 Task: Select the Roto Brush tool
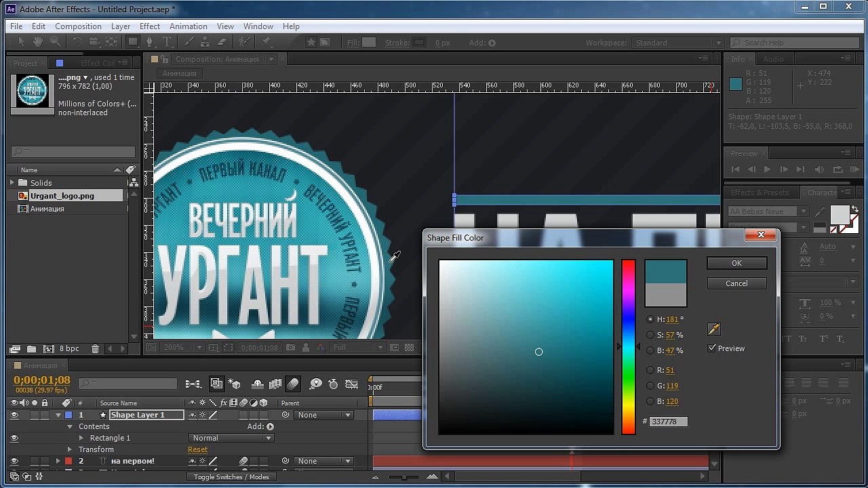[244, 42]
